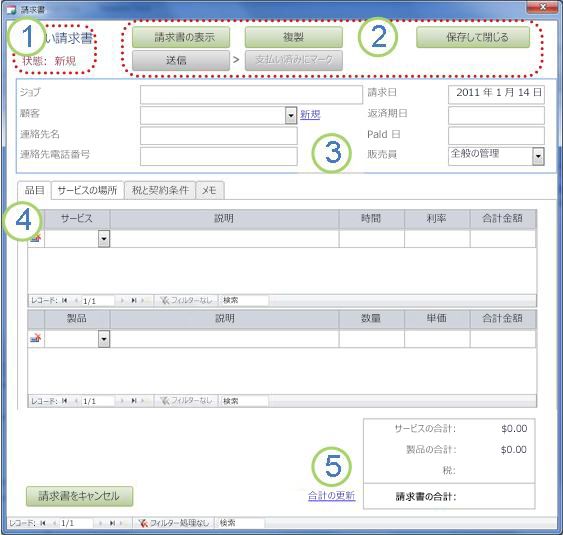Go to first record in the 製品 subform navigator
This screenshot has width=563, height=535.
point(65,400)
